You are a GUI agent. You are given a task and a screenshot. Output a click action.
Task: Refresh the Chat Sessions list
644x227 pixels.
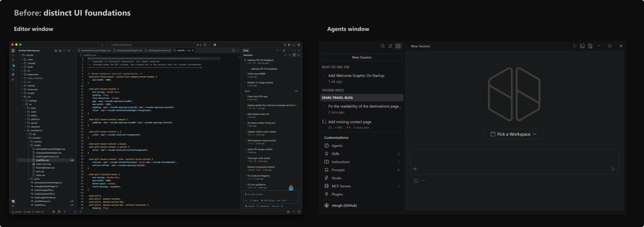click(285, 55)
